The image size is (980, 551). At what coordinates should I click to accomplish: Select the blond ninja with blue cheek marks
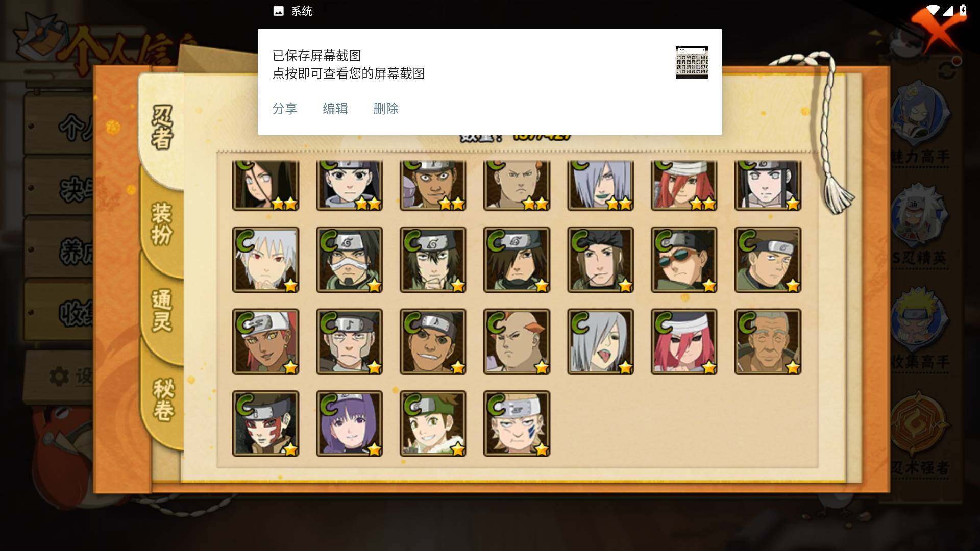click(x=517, y=423)
